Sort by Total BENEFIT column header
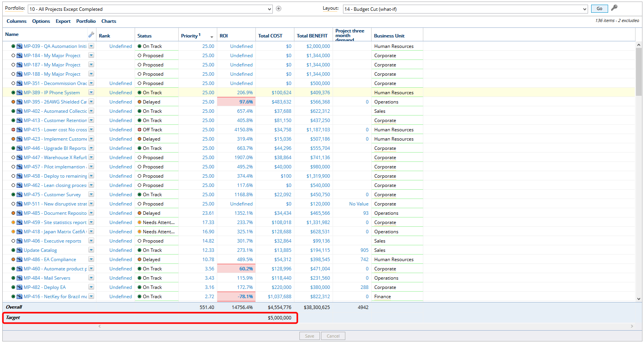Screen dimensions: 644x343 312,36
